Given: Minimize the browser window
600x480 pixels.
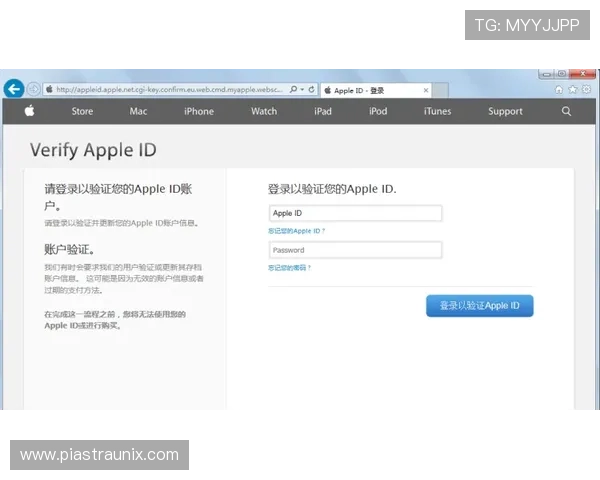Looking at the screenshot, I should click(547, 74).
